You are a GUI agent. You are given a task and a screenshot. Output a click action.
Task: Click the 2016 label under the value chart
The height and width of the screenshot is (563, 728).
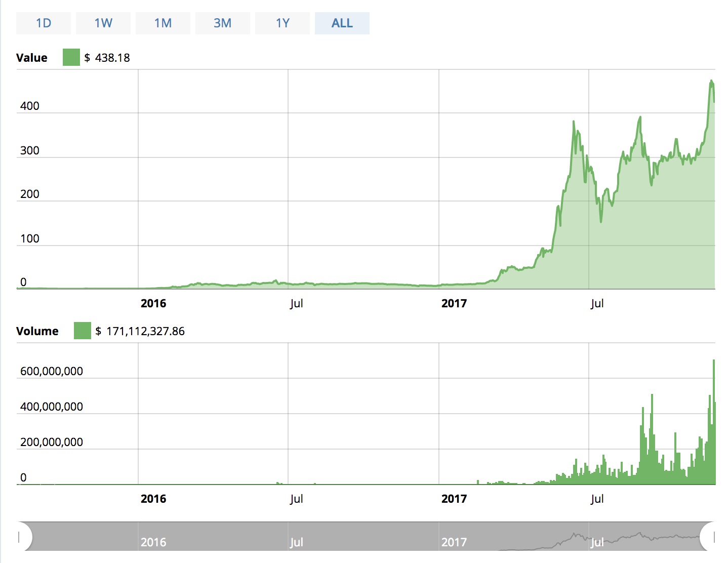click(153, 303)
